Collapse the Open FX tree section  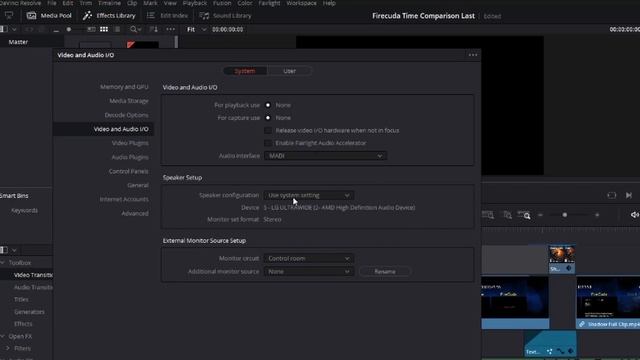[2, 336]
